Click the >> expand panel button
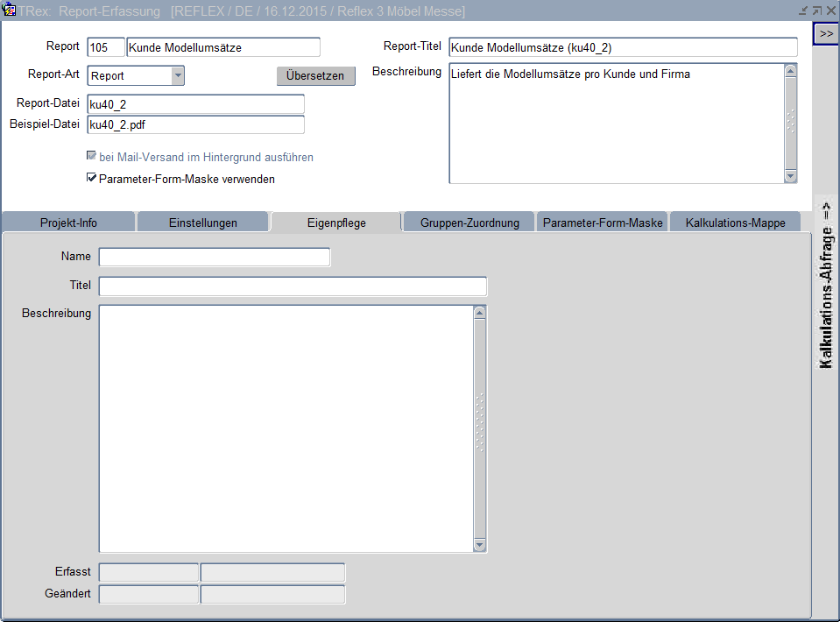This screenshot has height=622, width=840. pyautogui.click(x=826, y=32)
